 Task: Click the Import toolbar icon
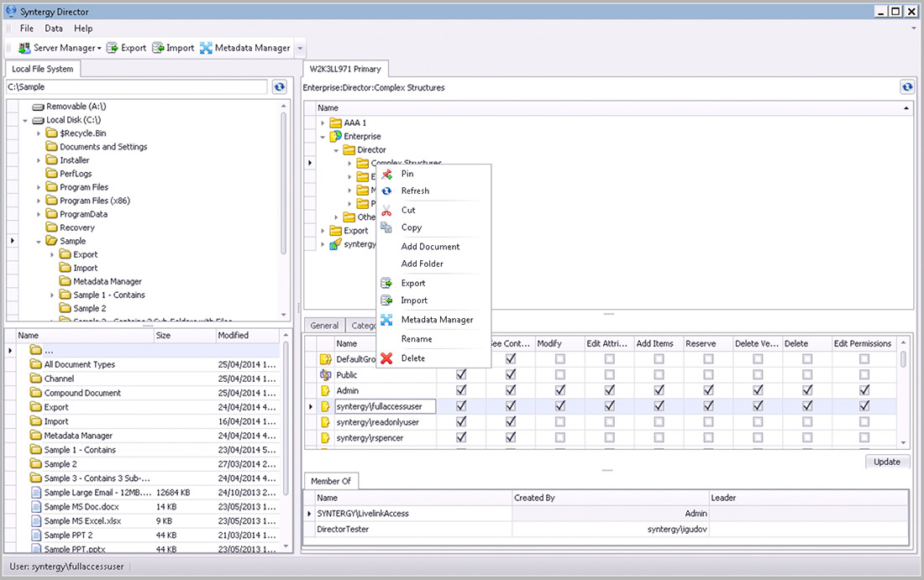tap(159, 48)
